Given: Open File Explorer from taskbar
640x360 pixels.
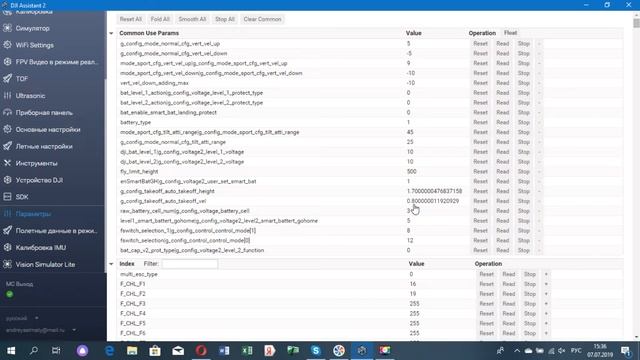Looking at the screenshot, I should coord(132,351).
